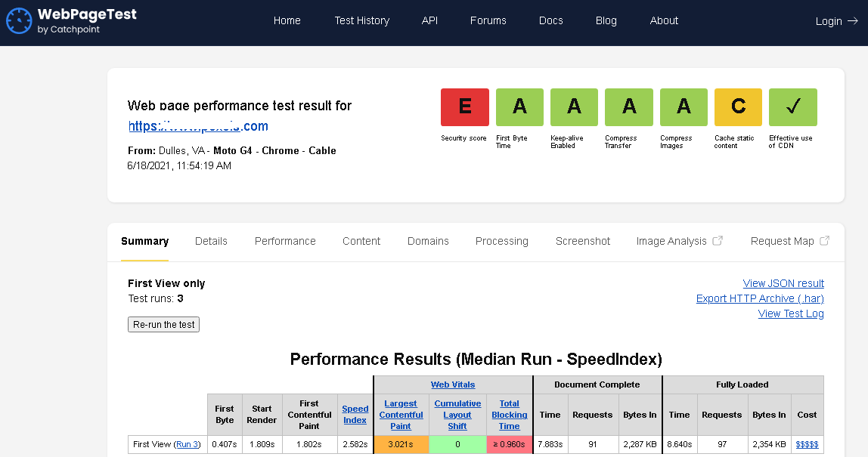Open the Domains tab
Viewport: 868px width, 457px height.
pos(428,241)
